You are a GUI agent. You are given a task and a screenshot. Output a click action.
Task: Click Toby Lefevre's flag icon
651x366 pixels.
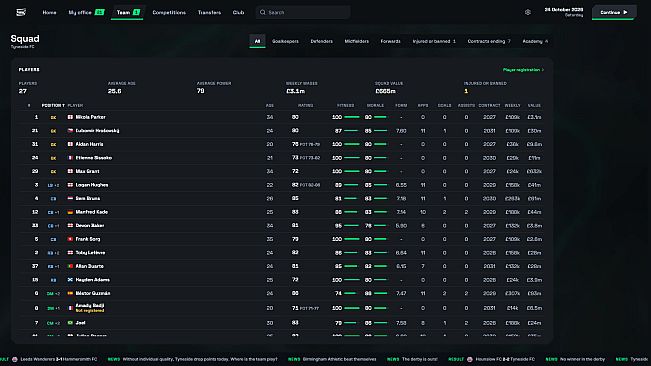[70, 253]
